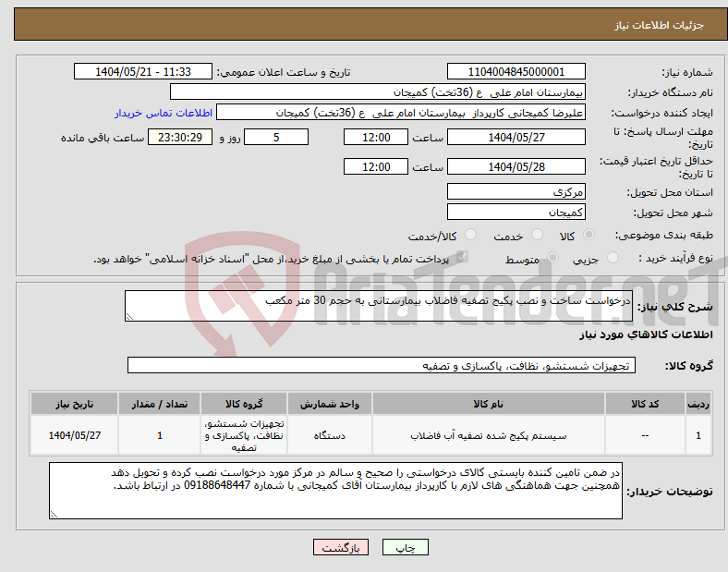Click the دستگاه unit cell
The width and height of the screenshot is (728, 572).
329,435
